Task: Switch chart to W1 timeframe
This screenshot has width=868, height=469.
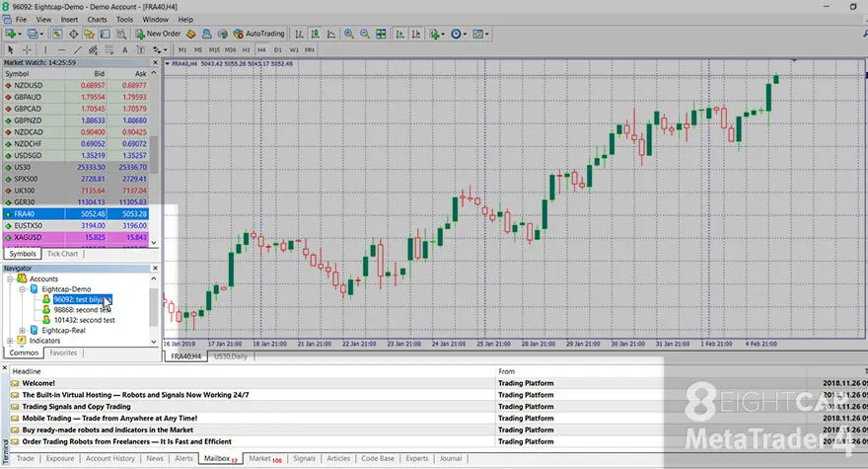Action: tap(294, 50)
